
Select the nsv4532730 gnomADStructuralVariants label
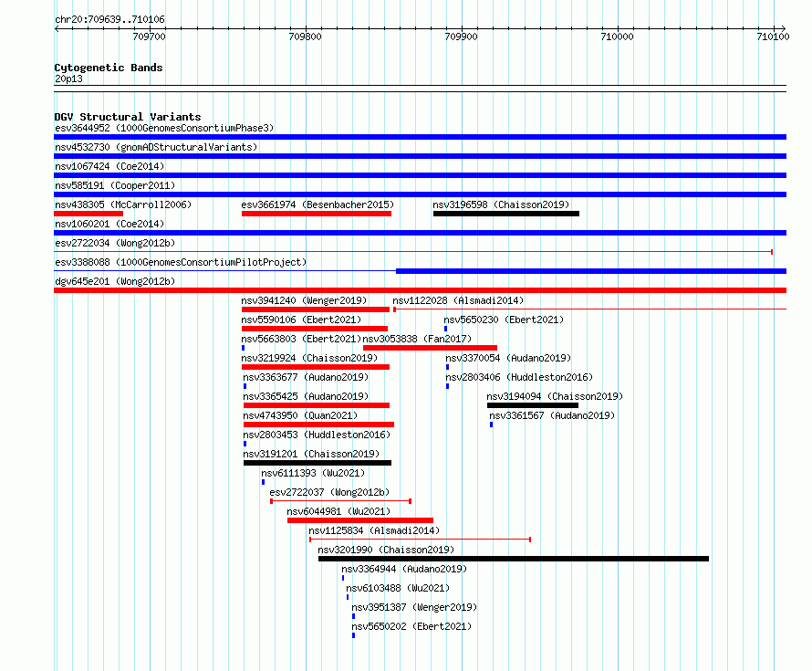tap(156, 147)
